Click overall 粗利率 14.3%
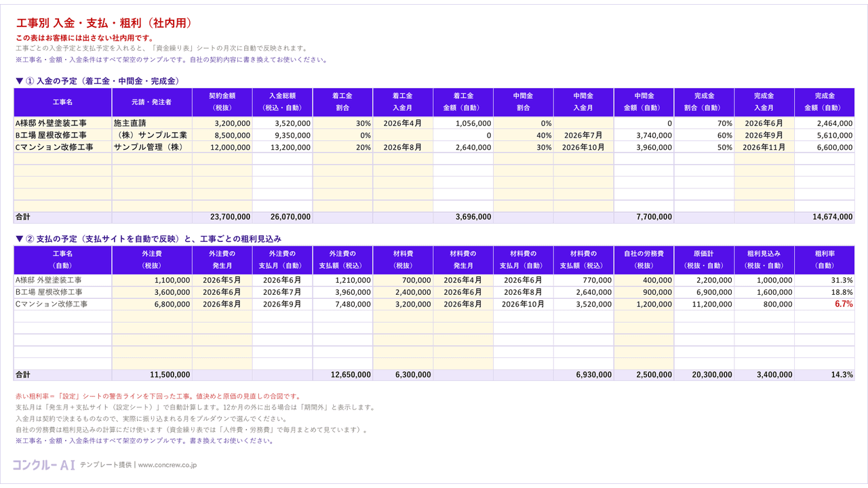Screen dimensions: 868x488 point(825,375)
